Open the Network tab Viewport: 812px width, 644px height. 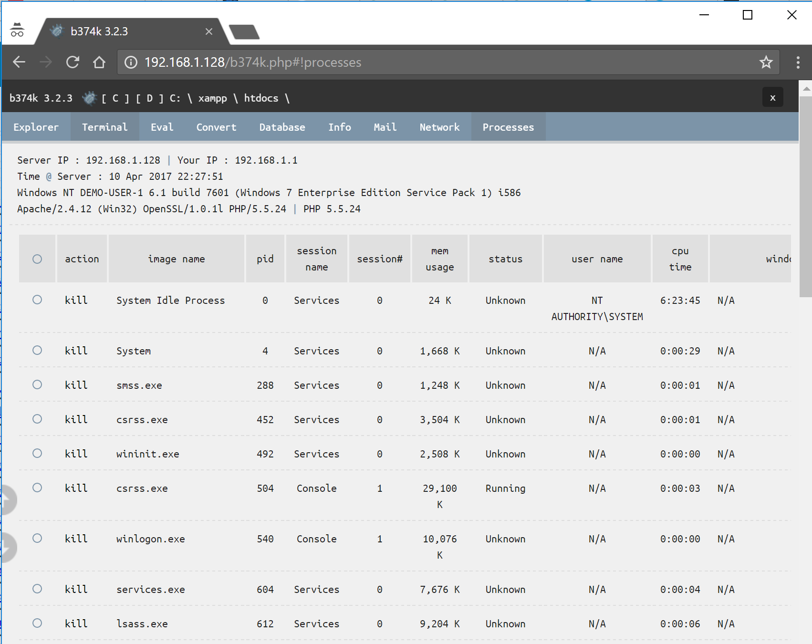click(x=439, y=127)
